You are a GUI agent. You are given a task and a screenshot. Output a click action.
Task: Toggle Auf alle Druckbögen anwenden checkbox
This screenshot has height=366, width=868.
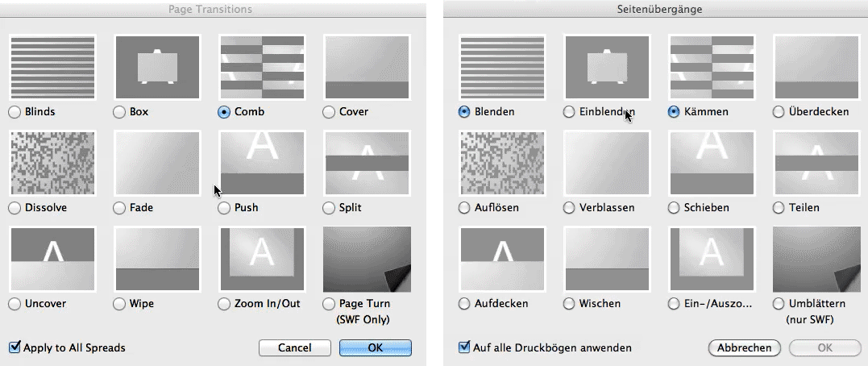[464, 347]
